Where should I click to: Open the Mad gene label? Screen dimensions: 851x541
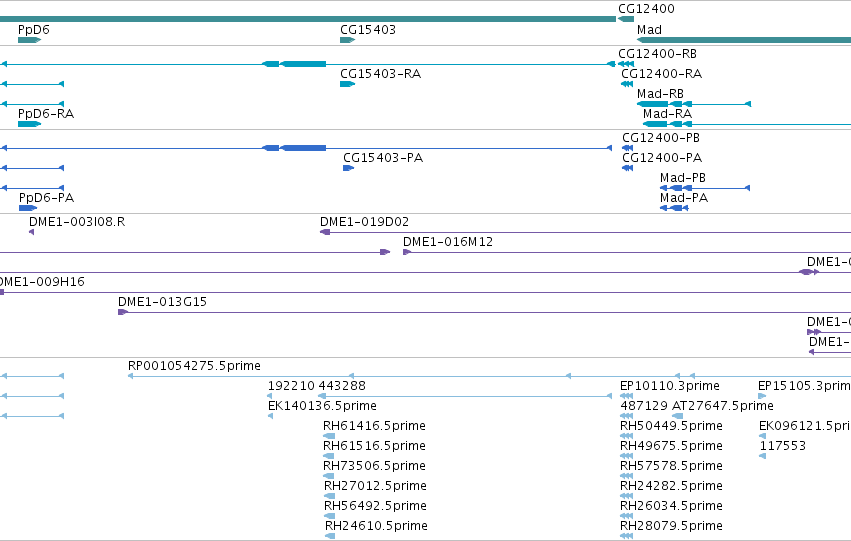coord(649,30)
